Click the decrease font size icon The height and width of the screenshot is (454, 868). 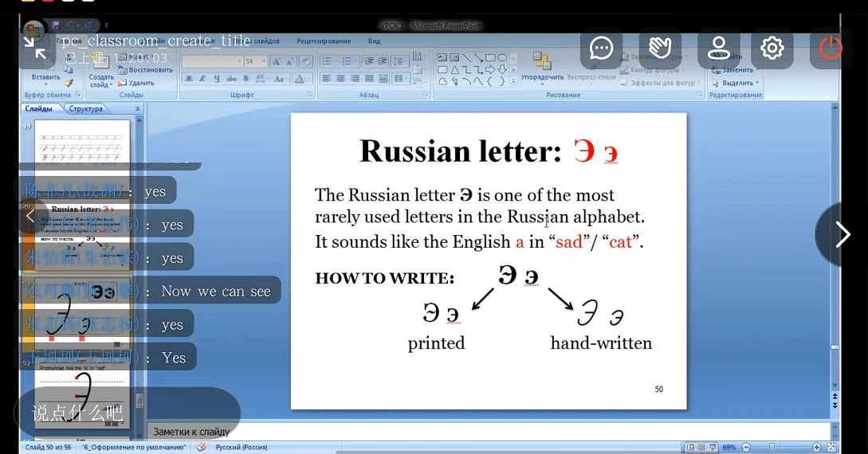coord(289,61)
